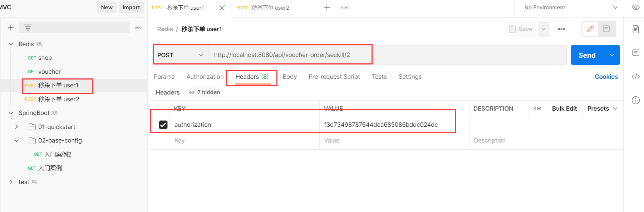The image size is (644, 212).
Task: Close the 秒杀下单 user1 tab
Action: (222, 8)
